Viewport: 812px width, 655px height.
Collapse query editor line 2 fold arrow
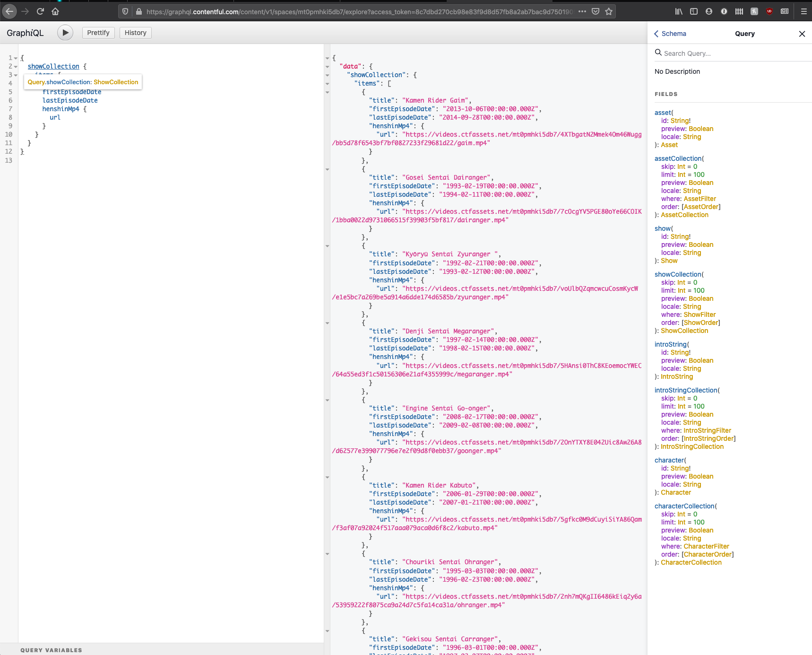click(x=16, y=67)
